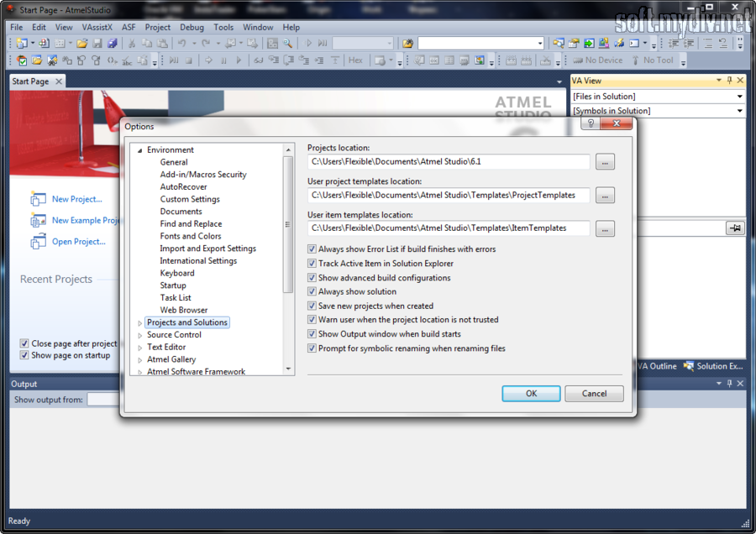756x534 pixels.
Task: Toggle Close page after project load checkbox
Action: coord(24,343)
